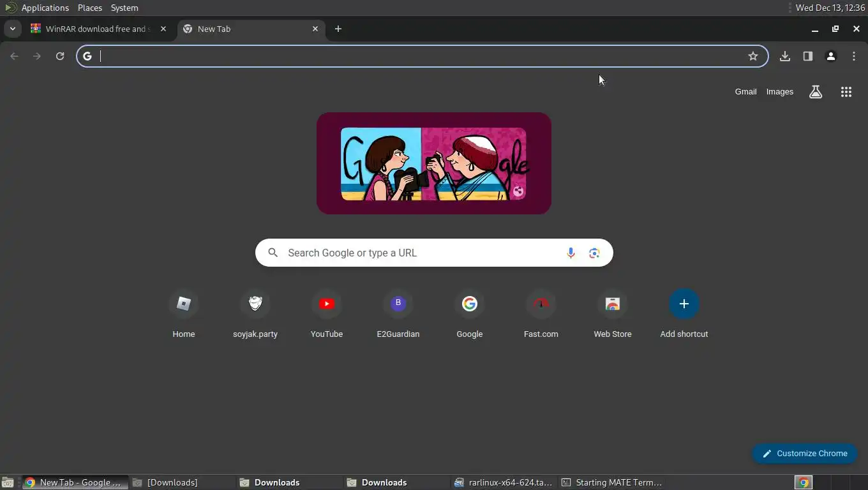Close the WinRAR download tab
The width and height of the screenshot is (868, 490).
[163, 29]
